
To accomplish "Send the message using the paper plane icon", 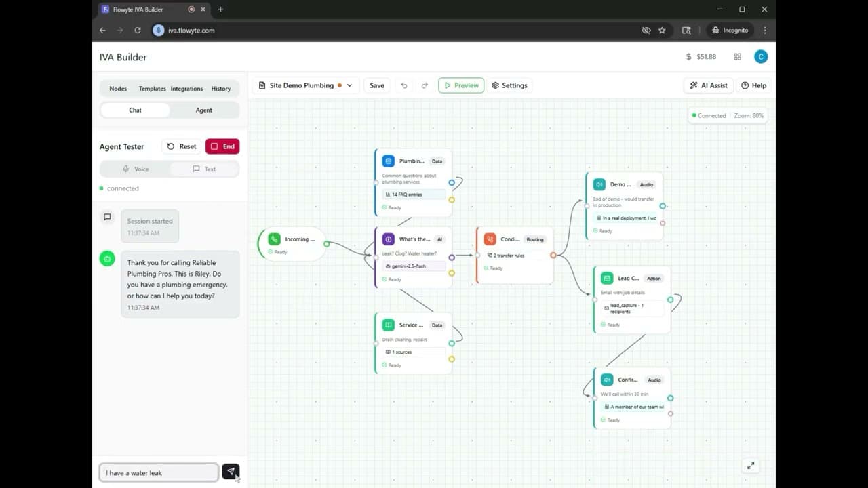I will [x=231, y=472].
